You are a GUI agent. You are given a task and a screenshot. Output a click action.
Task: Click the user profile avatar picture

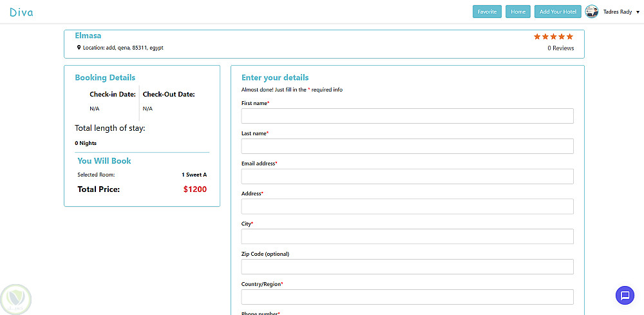[591, 12]
